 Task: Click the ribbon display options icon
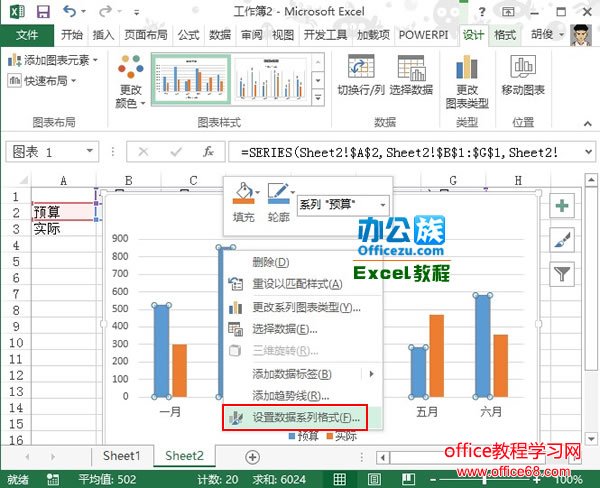[508, 12]
